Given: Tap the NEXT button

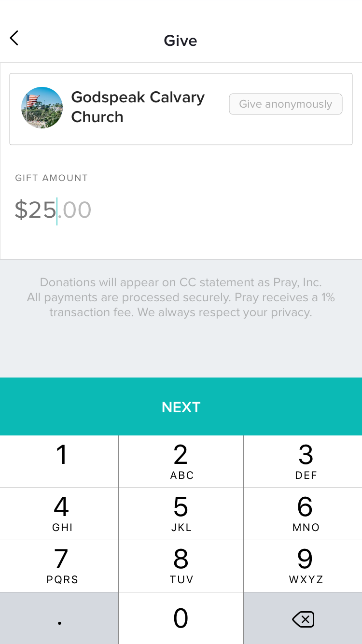Looking at the screenshot, I should tap(181, 406).
